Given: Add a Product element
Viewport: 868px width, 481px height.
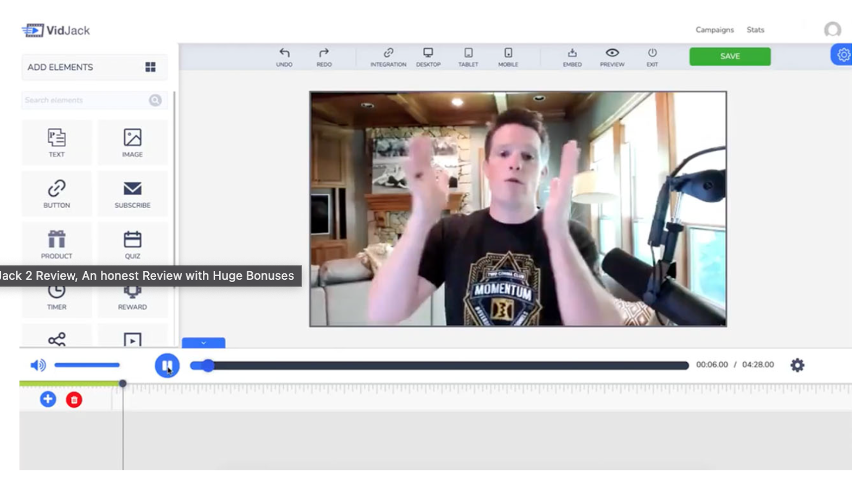Looking at the screenshot, I should pos(56,244).
